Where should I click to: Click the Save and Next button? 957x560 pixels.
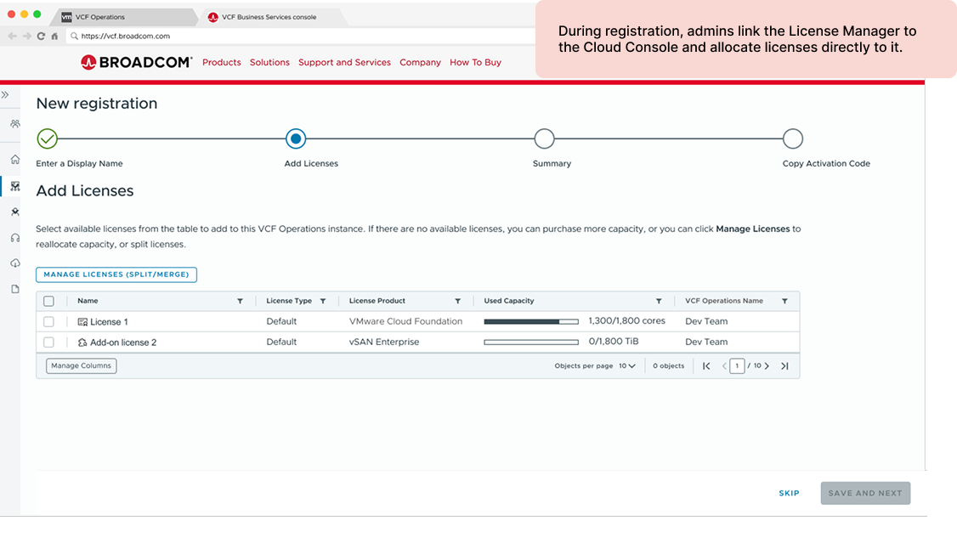pyautogui.click(x=865, y=493)
